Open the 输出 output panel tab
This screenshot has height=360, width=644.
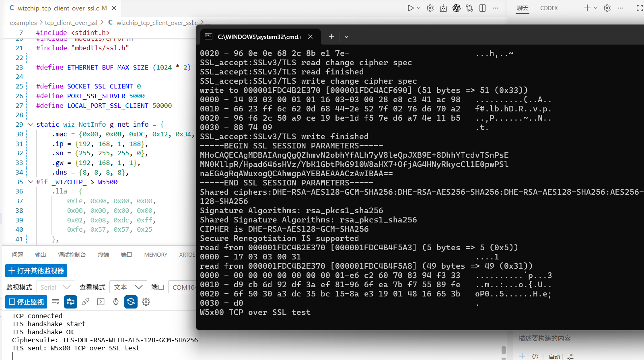tap(40, 255)
